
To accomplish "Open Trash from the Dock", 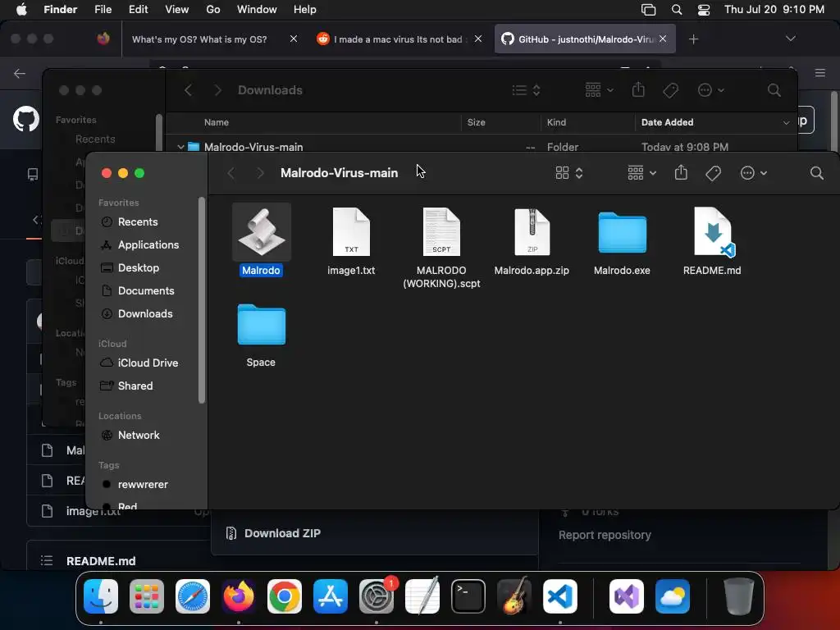I will pyautogui.click(x=738, y=596).
